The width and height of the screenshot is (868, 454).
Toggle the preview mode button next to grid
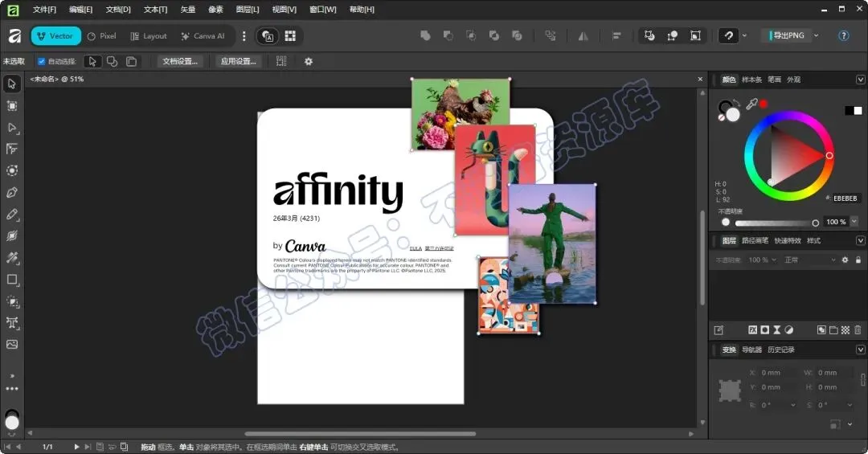[268, 36]
